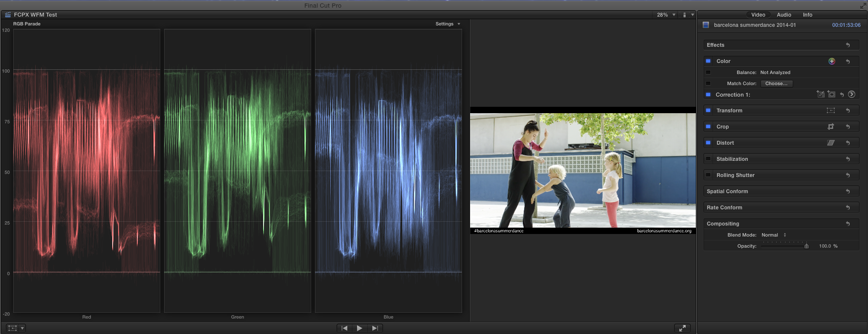868x334 pixels.
Task: Show the Correction 1 color board arrow
Action: 852,94
